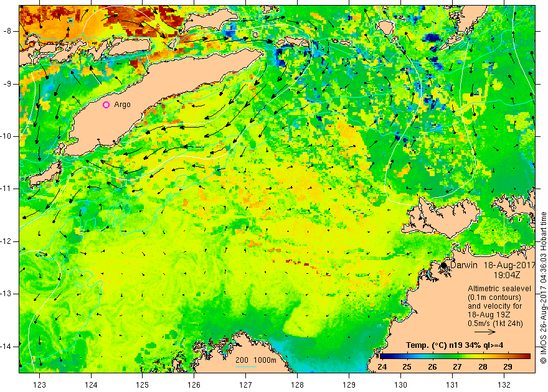This screenshot has width=548, height=392.
Task: Click the 27 value on temperature scale
Action: 458,367
